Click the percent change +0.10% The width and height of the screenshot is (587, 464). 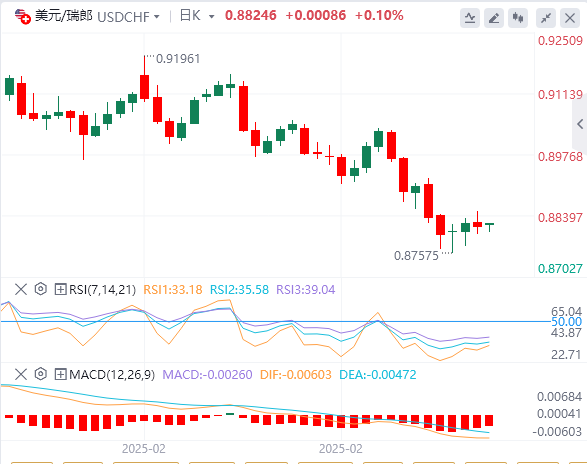(379, 15)
